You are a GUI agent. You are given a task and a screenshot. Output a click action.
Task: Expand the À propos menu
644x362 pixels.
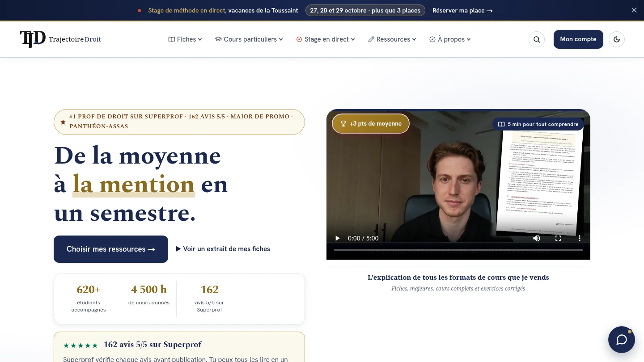[450, 39]
